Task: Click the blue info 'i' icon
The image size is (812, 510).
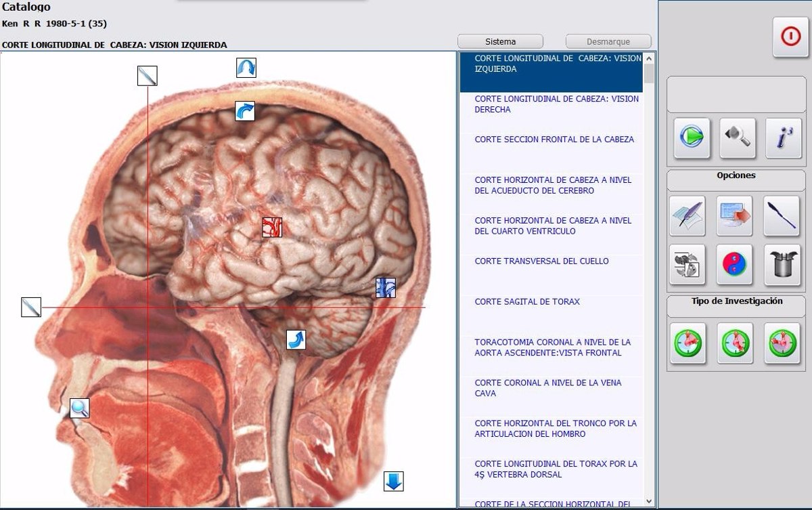Action: (x=784, y=138)
